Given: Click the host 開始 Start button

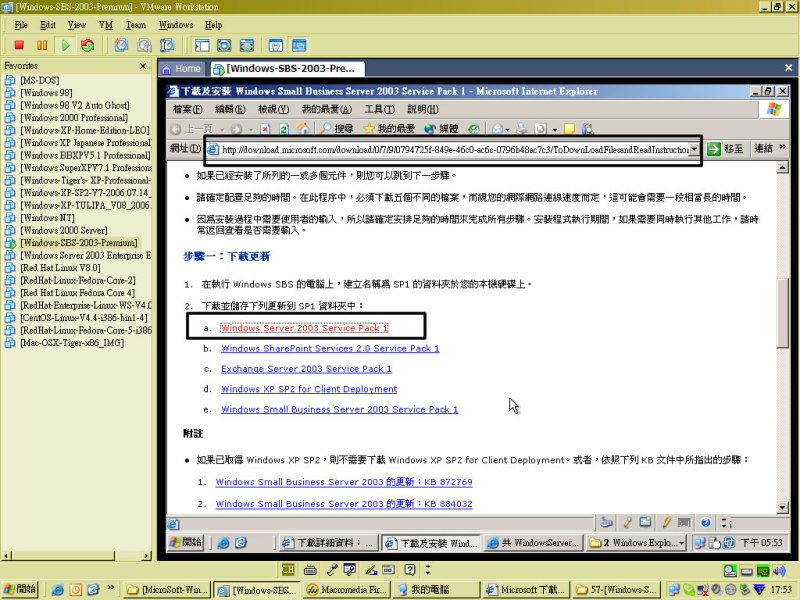Looking at the screenshot, I should 19,589.
